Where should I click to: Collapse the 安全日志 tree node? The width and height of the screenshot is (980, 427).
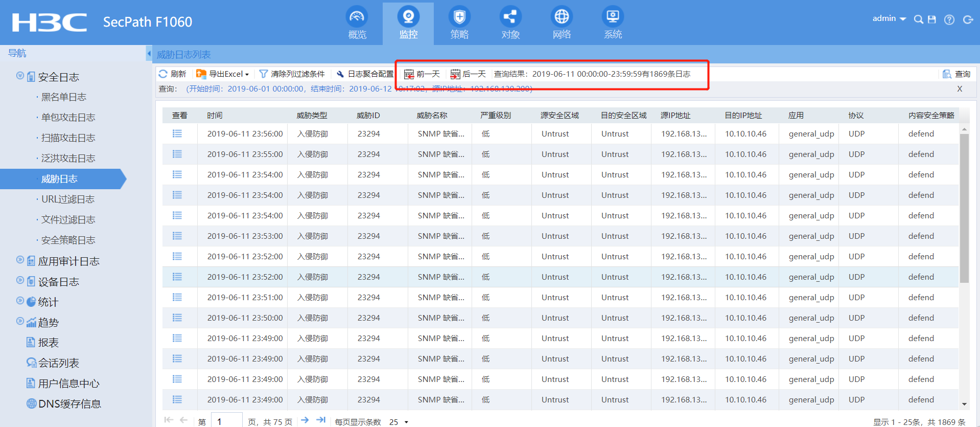[20, 76]
